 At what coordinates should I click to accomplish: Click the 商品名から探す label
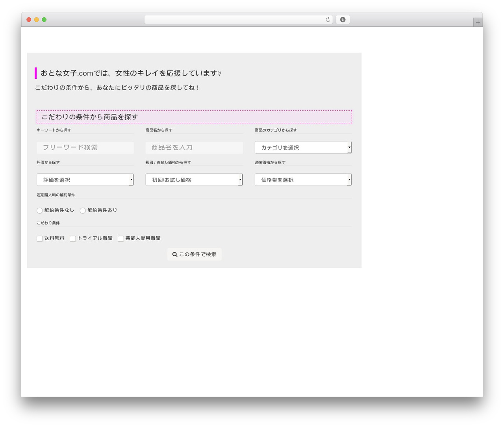pyautogui.click(x=159, y=130)
